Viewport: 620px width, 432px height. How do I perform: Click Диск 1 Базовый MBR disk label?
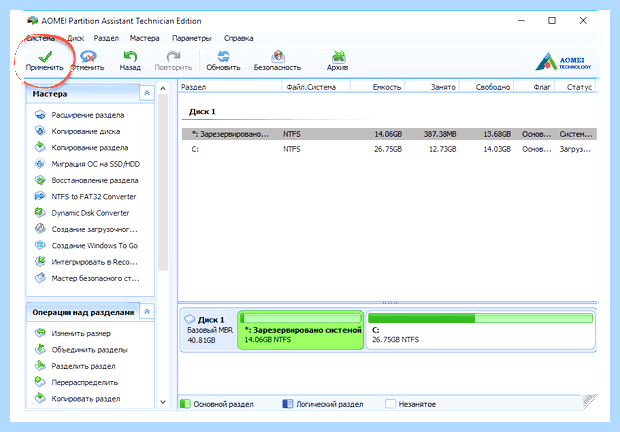(209, 330)
